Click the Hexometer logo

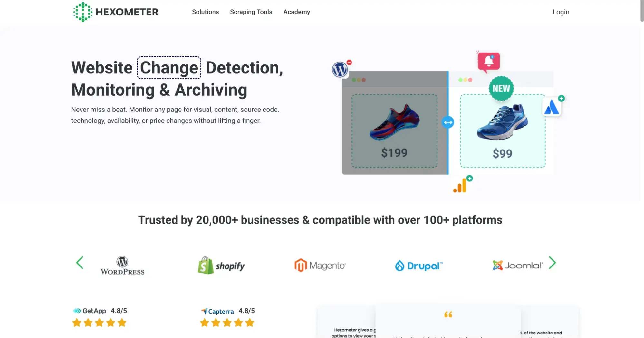pyautogui.click(x=116, y=12)
